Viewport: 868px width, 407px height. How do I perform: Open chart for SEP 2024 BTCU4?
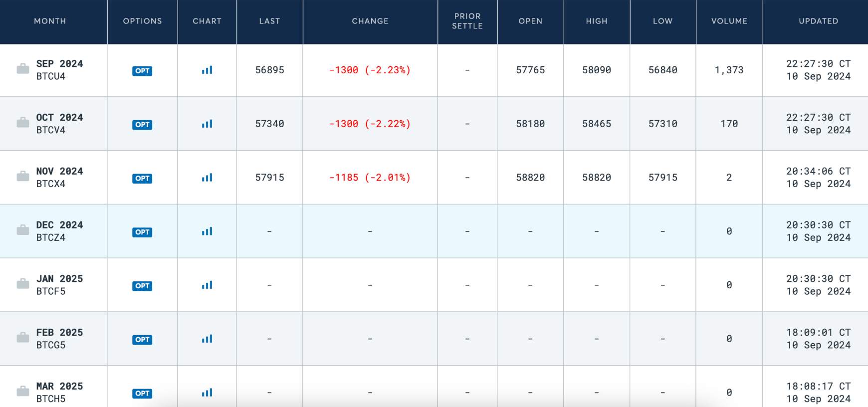pyautogui.click(x=207, y=70)
